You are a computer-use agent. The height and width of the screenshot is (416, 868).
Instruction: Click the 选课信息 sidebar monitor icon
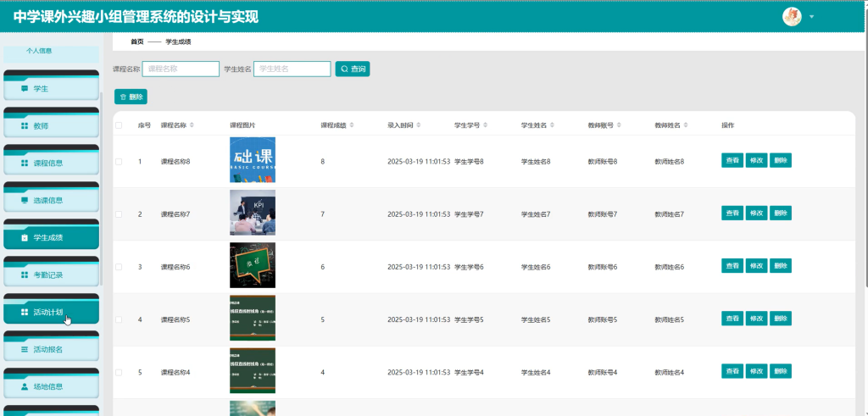click(x=25, y=200)
